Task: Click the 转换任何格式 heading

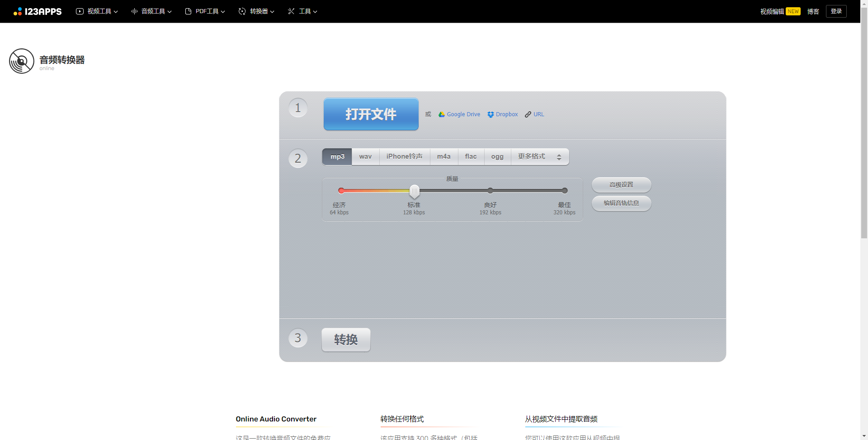Action: pos(402,419)
